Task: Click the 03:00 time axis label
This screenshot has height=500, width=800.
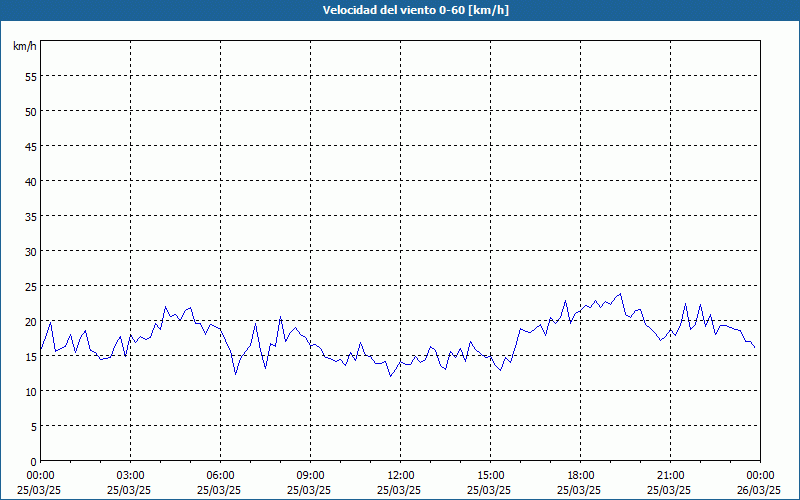Action: click(x=131, y=476)
